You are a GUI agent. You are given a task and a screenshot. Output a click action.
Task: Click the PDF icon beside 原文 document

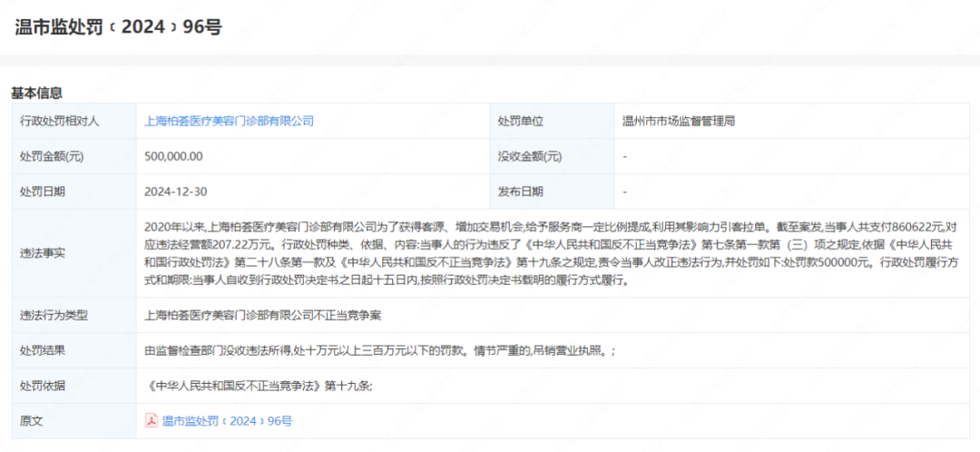[152, 421]
